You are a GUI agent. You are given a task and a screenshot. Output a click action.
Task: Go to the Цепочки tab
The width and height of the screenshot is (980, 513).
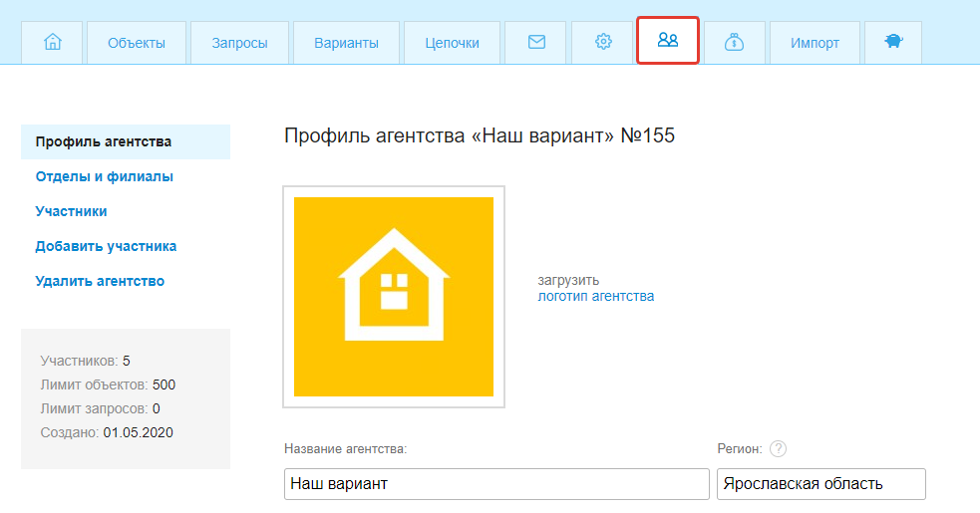[x=452, y=43]
